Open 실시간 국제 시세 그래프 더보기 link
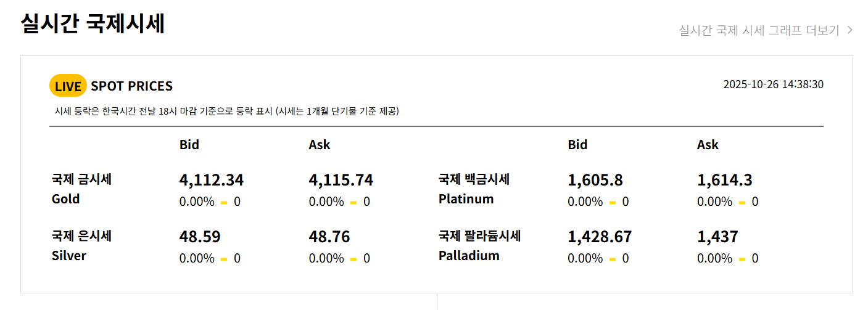The width and height of the screenshot is (868, 310). click(766, 30)
